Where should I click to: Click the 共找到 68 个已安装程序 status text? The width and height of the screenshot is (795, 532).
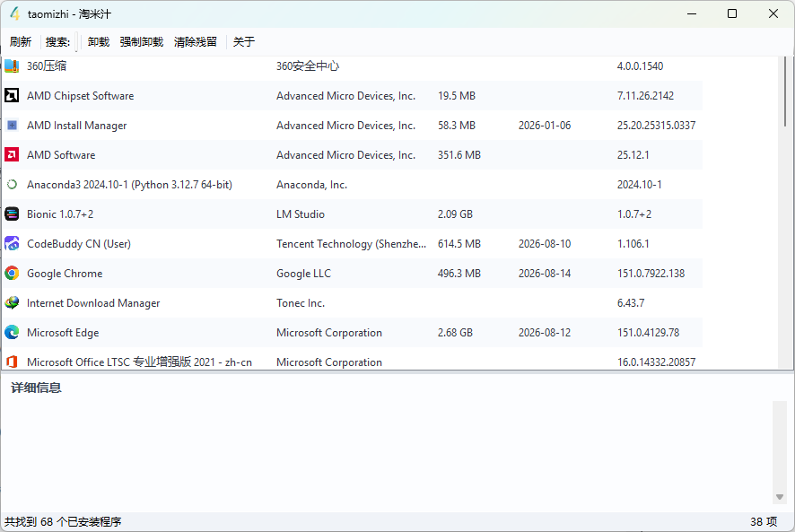63,522
